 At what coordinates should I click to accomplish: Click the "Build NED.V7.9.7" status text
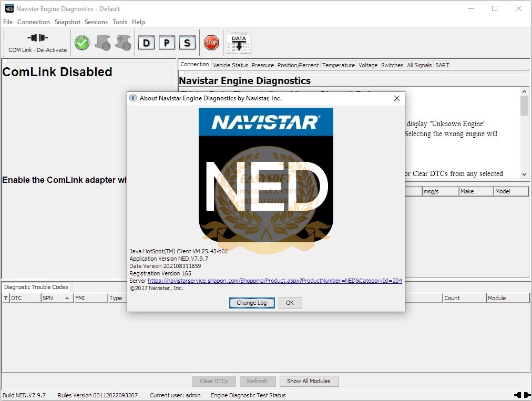coord(24,395)
